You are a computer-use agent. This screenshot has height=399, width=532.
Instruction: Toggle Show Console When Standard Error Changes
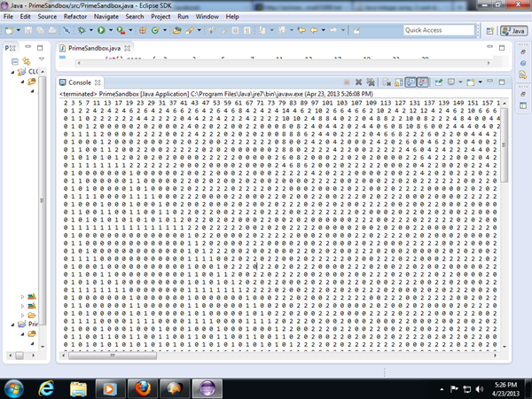423,82
